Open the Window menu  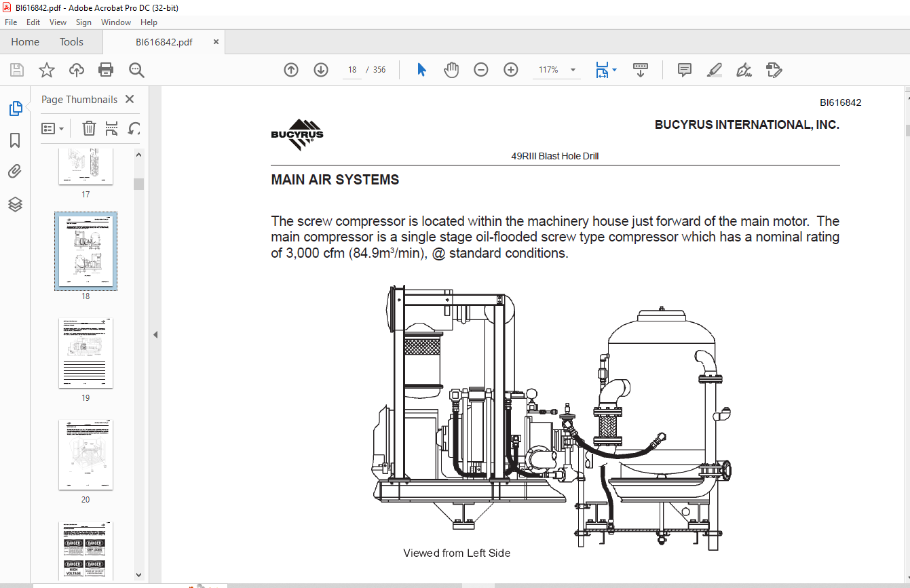coord(116,22)
